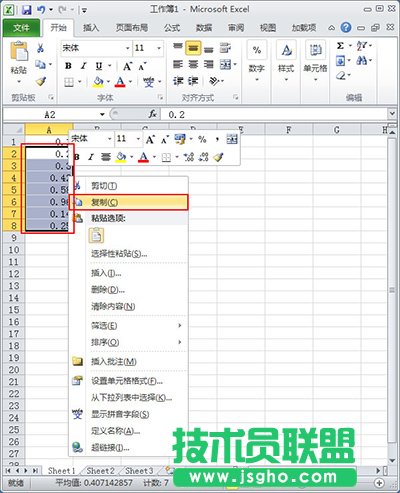Image resolution: width=400 pixels, height=493 pixels.
Task: Open the mini toolbar font size dropdown
Action: [138, 139]
